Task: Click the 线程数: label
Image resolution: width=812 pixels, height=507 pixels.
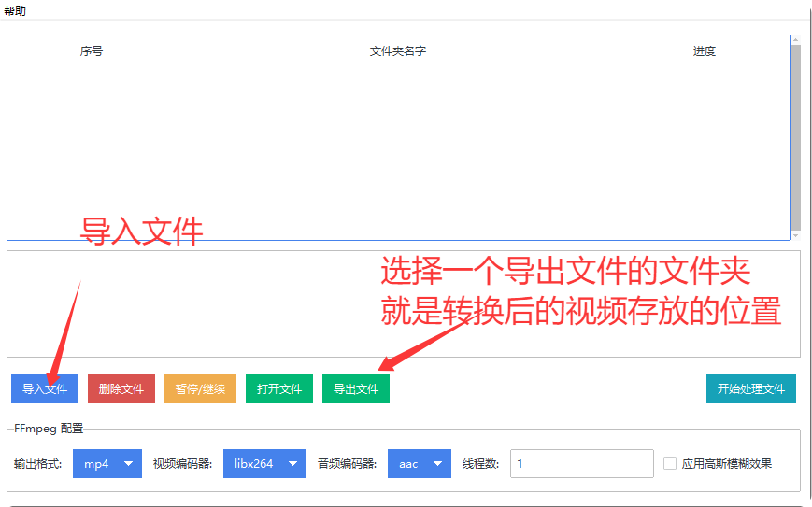Action: tap(480, 463)
